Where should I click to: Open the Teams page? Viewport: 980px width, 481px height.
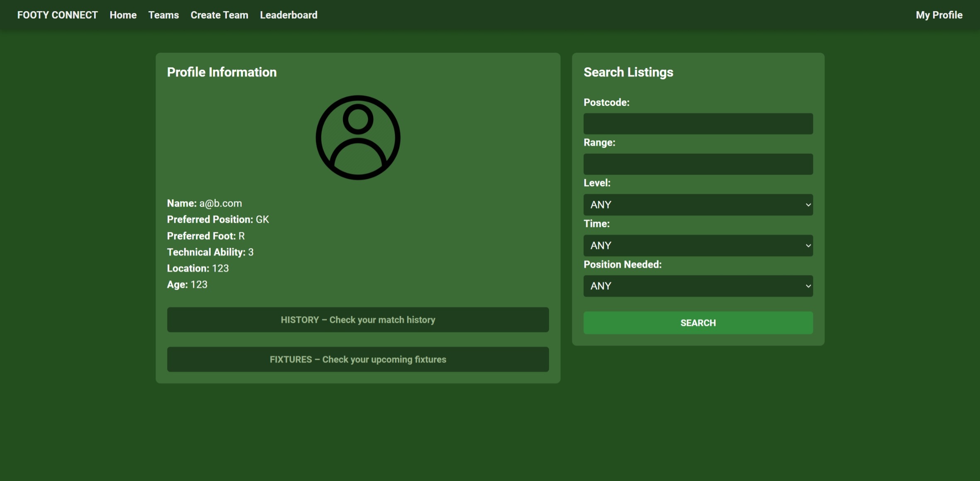tap(163, 15)
